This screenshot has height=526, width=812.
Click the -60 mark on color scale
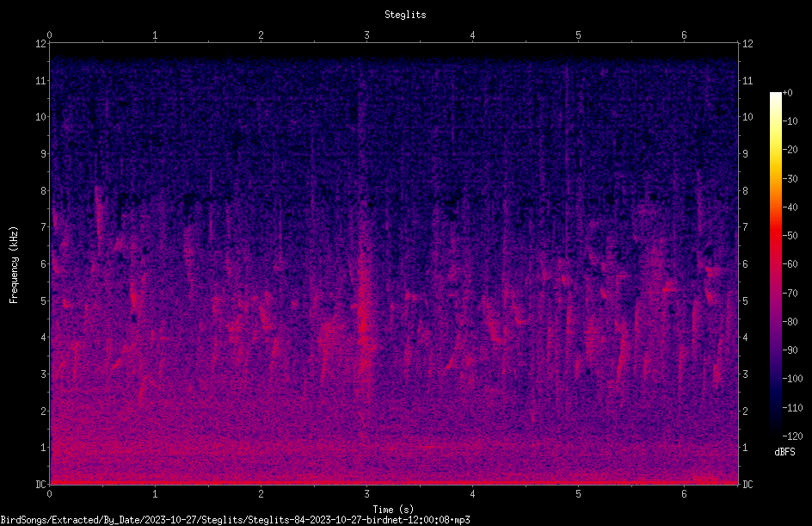click(x=790, y=264)
